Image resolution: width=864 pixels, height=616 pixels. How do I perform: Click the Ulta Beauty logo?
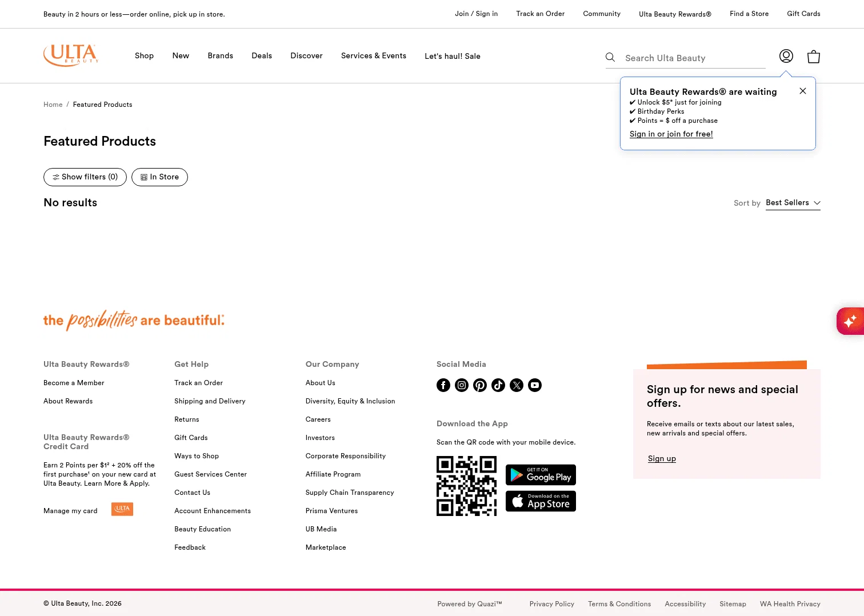point(71,55)
